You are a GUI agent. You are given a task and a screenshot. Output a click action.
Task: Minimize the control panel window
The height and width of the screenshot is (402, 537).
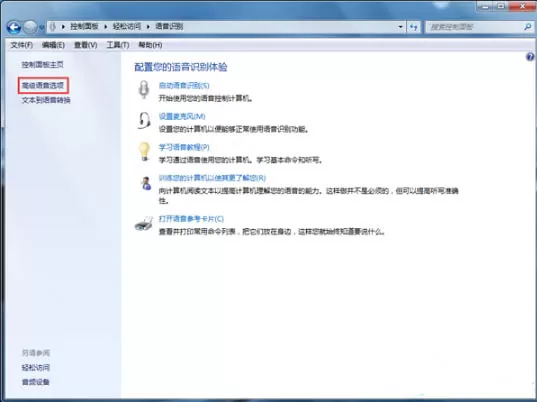tap(485, 6)
